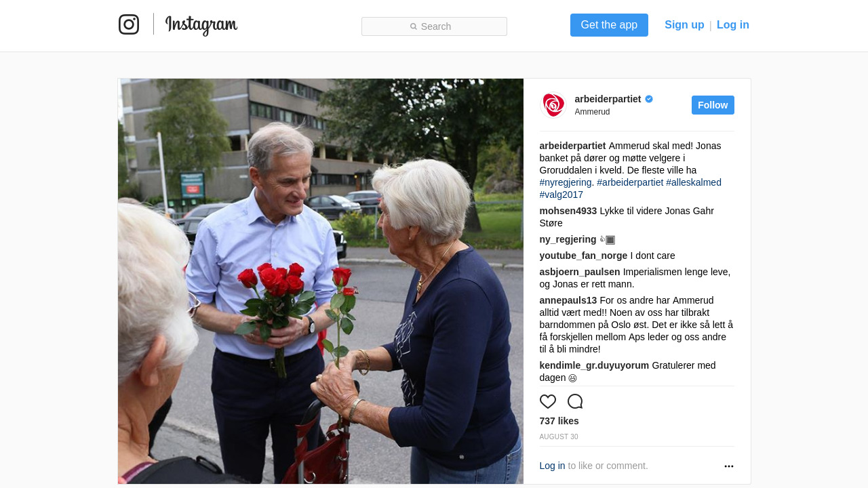Open the #valg2017 hashtag
Screen dimensions: 868x488
(561, 195)
